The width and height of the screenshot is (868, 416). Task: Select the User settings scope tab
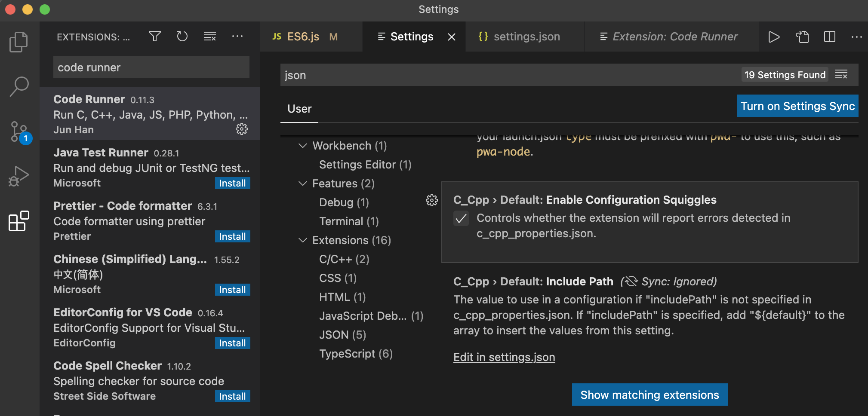pyautogui.click(x=299, y=109)
